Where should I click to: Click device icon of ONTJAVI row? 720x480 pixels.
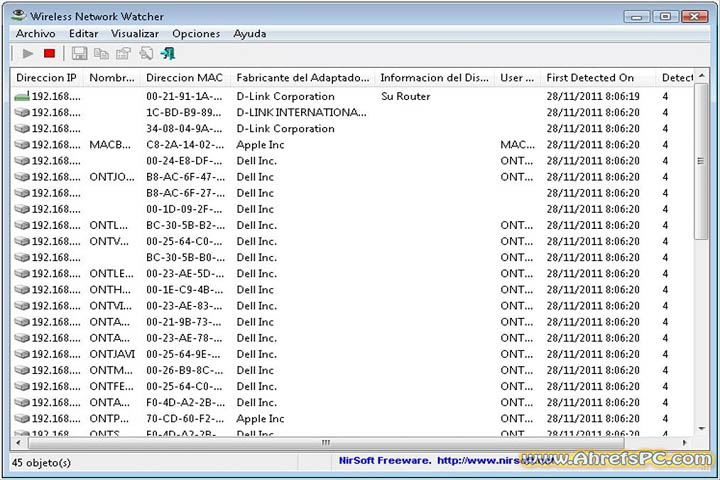pos(22,354)
